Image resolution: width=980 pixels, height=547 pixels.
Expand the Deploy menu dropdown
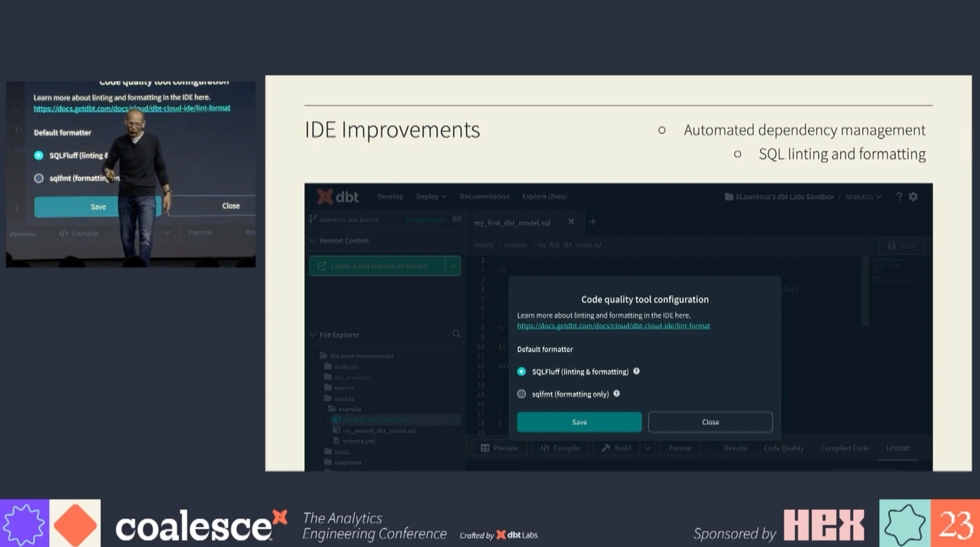point(430,196)
